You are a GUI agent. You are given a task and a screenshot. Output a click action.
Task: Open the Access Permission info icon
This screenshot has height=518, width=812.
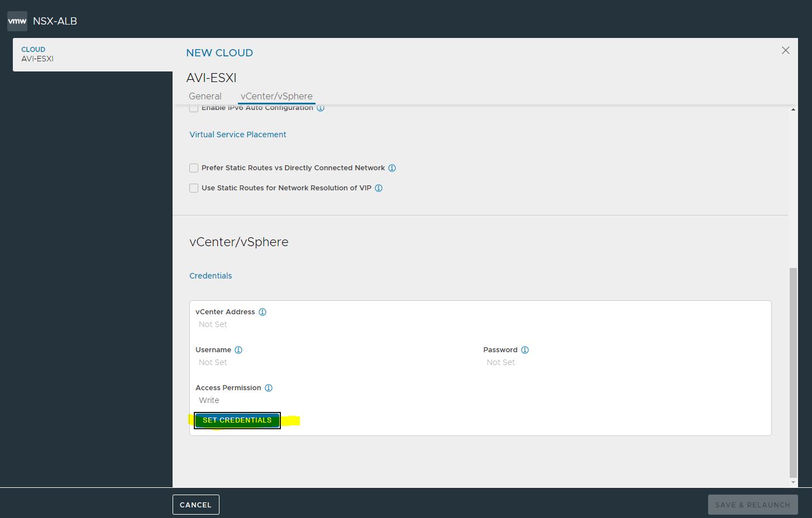pyautogui.click(x=269, y=388)
